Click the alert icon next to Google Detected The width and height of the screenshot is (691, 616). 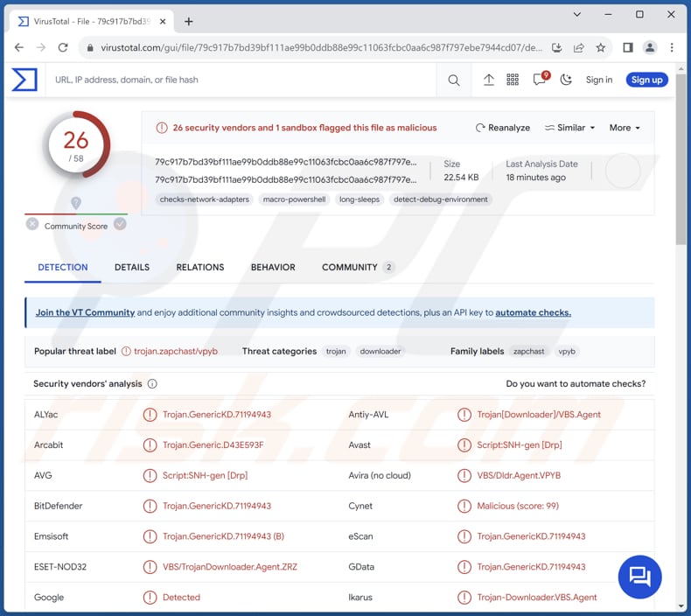(x=150, y=597)
